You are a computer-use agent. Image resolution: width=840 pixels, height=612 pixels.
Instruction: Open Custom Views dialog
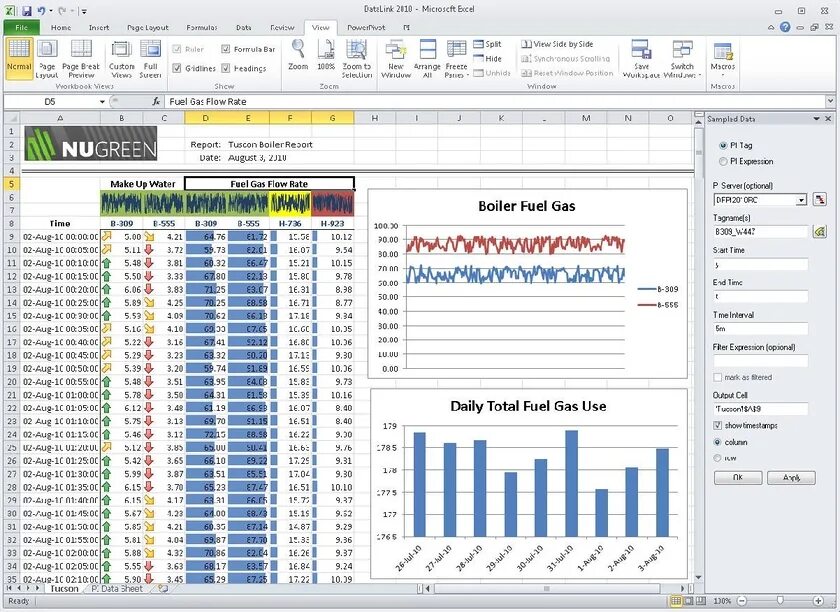click(x=122, y=59)
